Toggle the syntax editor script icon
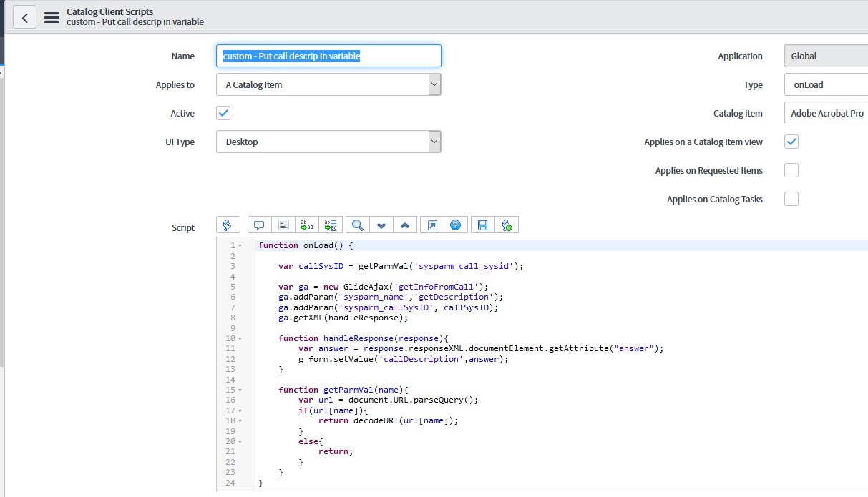This screenshot has width=868, height=497. pos(228,225)
